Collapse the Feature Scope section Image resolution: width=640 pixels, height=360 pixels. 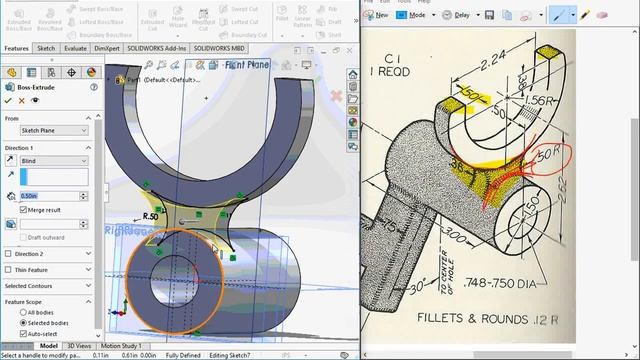pos(89,302)
